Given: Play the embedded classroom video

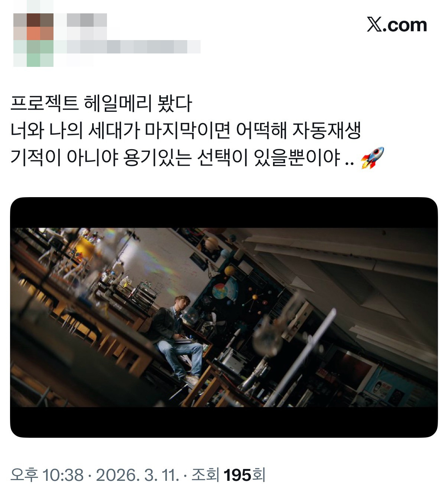Looking at the screenshot, I should point(224,317).
